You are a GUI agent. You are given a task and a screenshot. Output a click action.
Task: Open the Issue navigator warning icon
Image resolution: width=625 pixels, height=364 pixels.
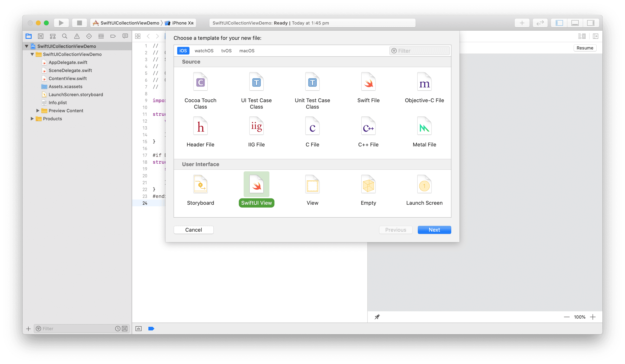click(77, 36)
